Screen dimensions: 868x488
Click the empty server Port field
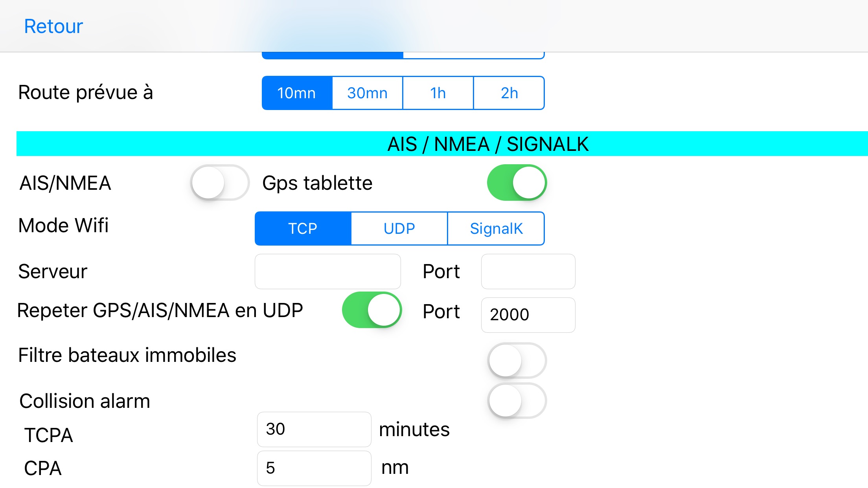(x=528, y=272)
